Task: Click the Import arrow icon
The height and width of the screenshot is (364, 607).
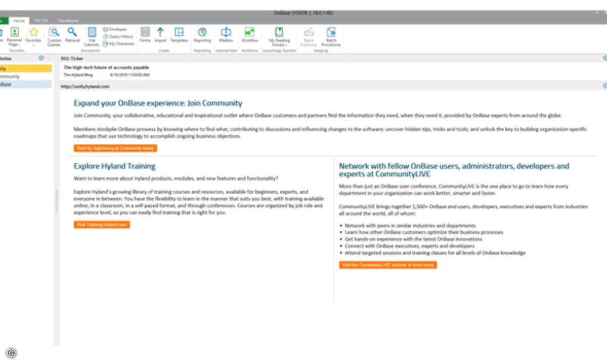Action: (160, 32)
